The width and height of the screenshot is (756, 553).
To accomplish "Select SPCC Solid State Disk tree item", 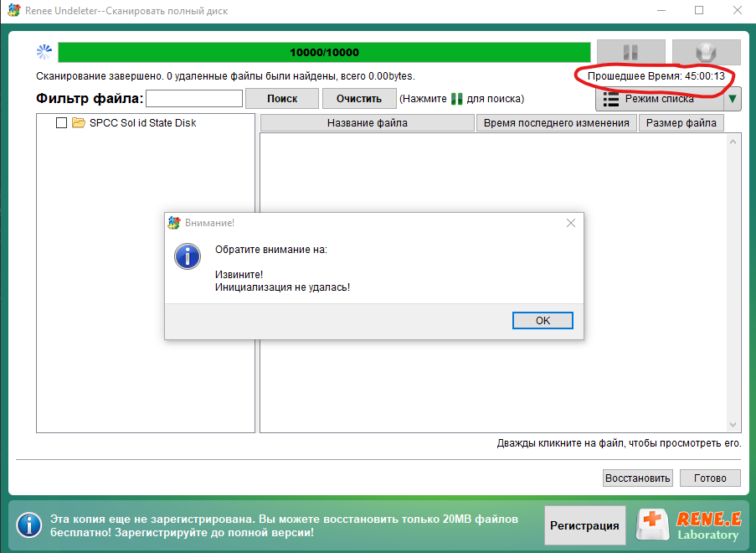I will [x=142, y=122].
